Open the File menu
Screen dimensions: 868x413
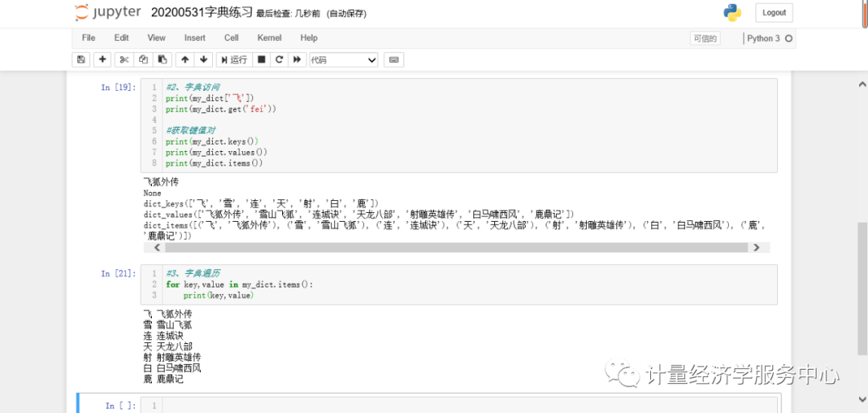tap(88, 38)
